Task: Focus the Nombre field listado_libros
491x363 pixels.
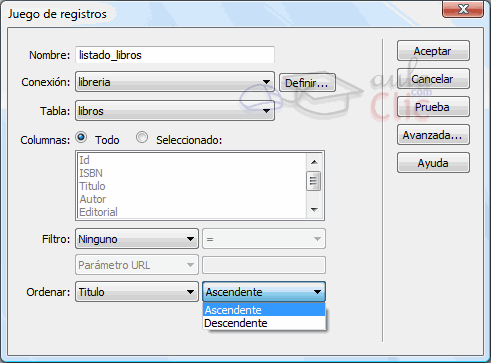Action: tap(175, 55)
